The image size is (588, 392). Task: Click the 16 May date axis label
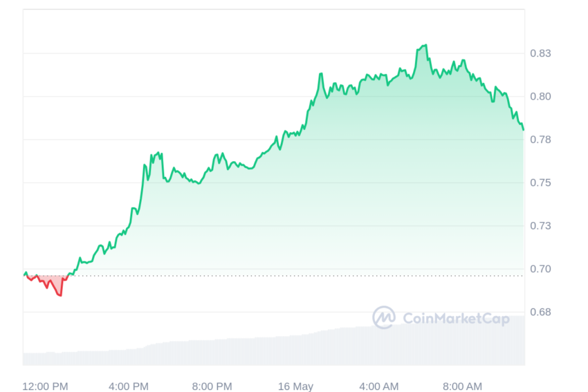pos(295,386)
